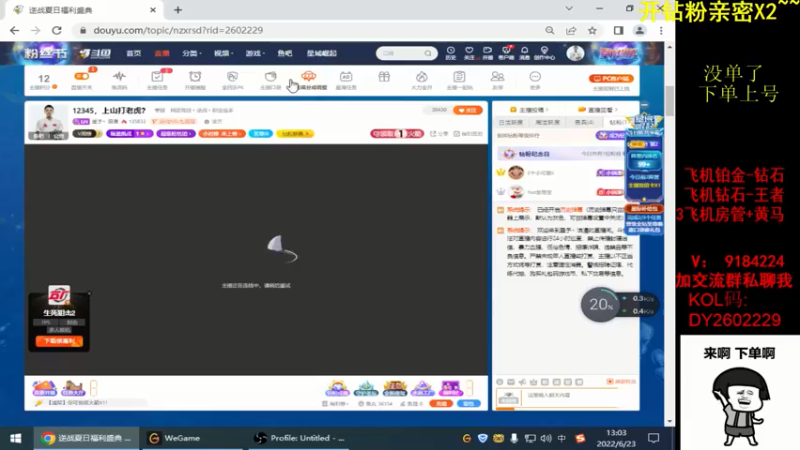
Task: Reload the Douyu page
Action: pos(57,31)
